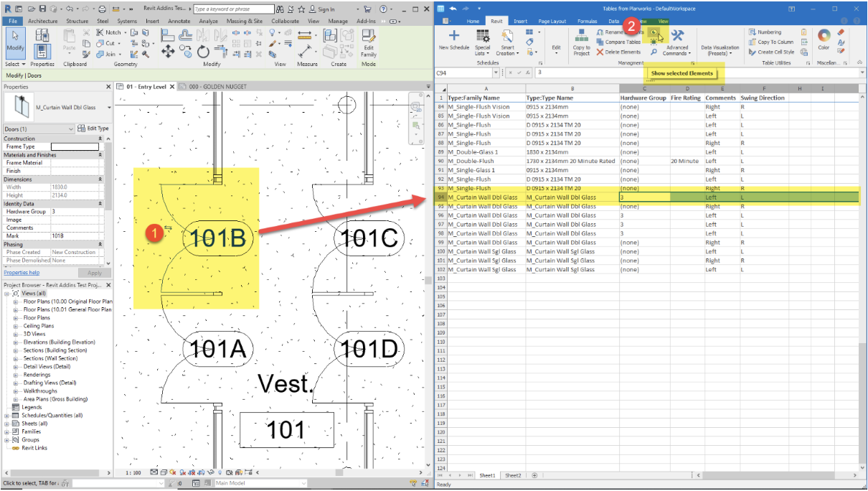Open the Page Layout tab in Planworks

pyautogui.click(x=552, y=22)
